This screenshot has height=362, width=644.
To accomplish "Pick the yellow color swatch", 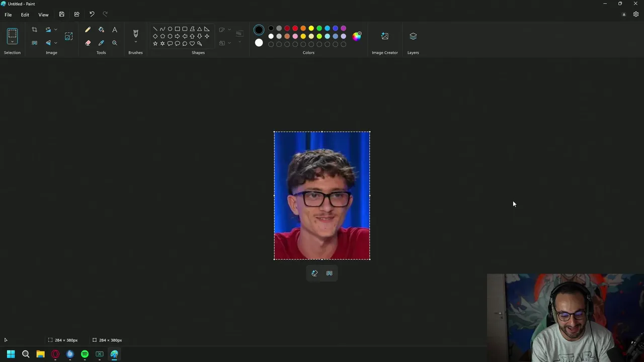I will coord(311,28).
